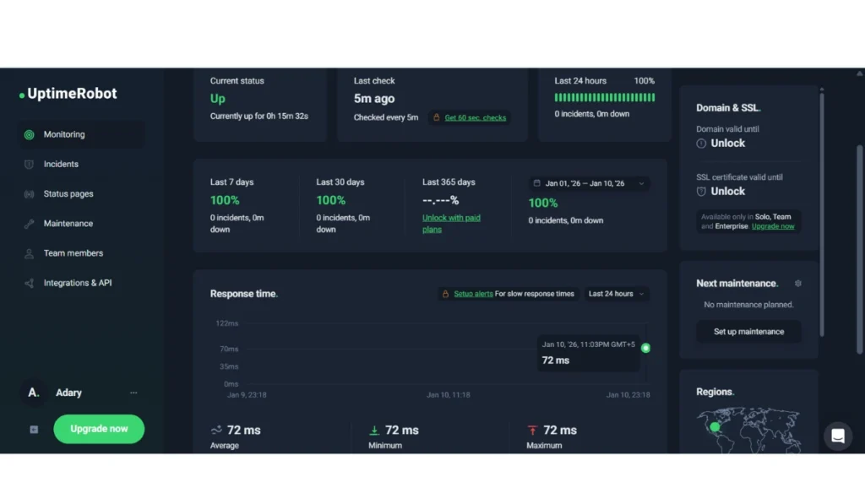Open options menu next to Adary
The image size is (865, 504).
pos(133,393)
